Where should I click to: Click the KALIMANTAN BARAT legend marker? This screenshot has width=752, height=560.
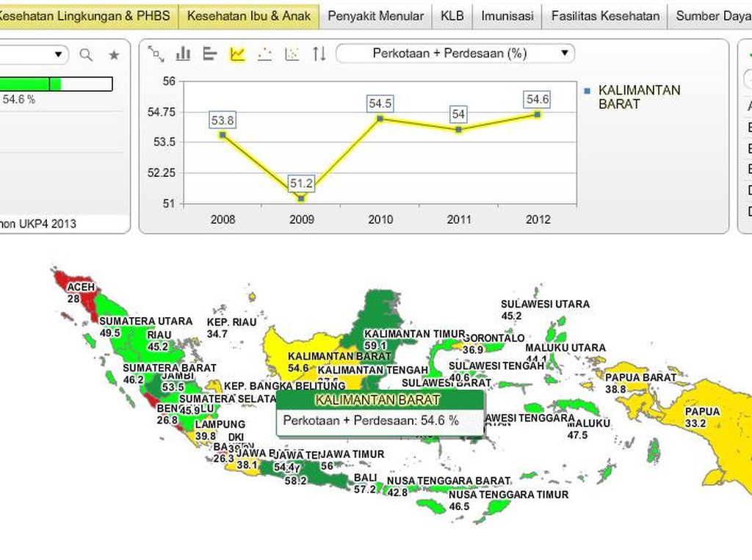587,90
